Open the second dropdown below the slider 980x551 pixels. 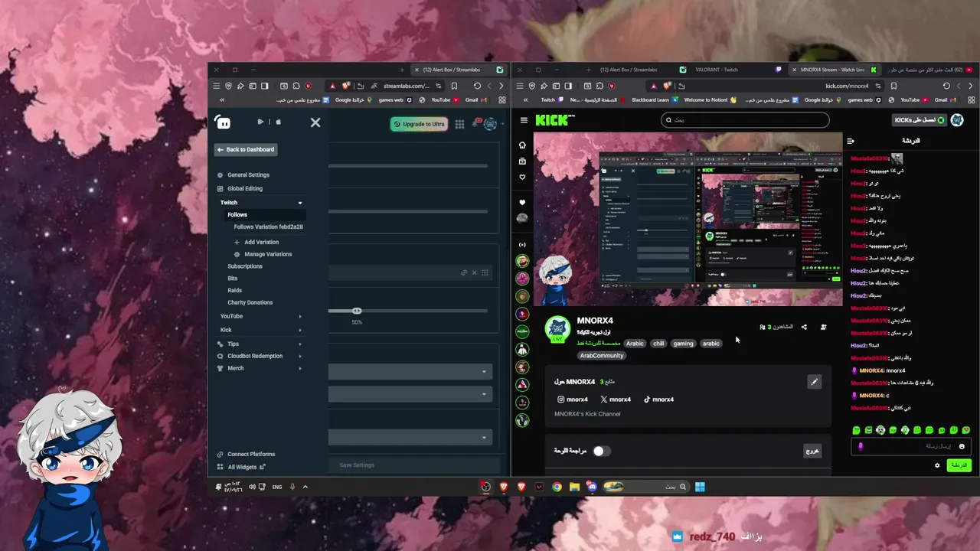(x=409, y=394)
